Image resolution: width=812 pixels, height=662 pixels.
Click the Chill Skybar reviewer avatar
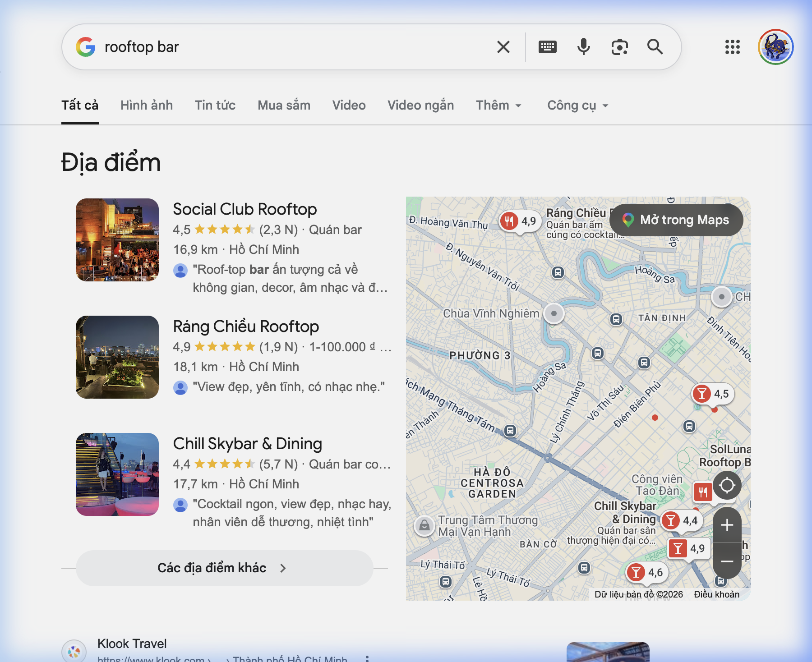pyautogui.click(x=180, y=505)
